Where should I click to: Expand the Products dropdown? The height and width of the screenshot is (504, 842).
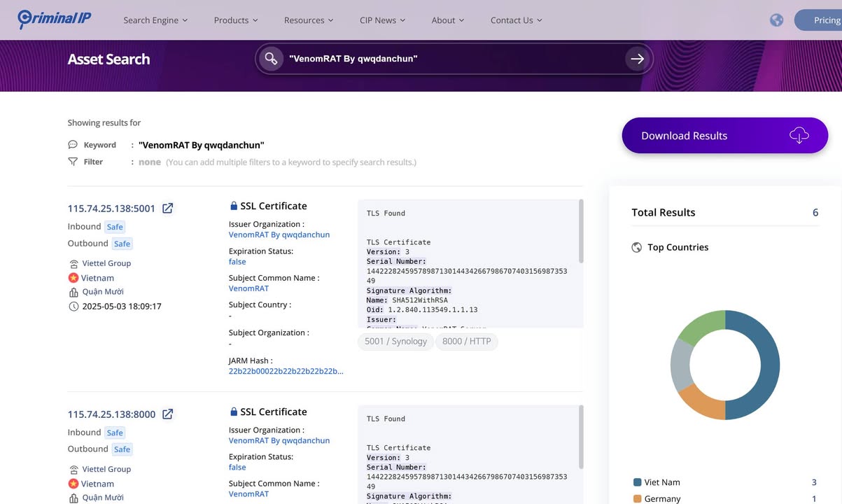[235, 20]
